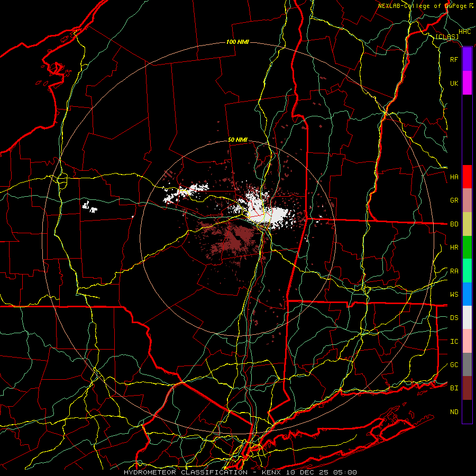
Task: Click the black ND legend color swatch
Action: pyautogui.click(x=467, y=411)
